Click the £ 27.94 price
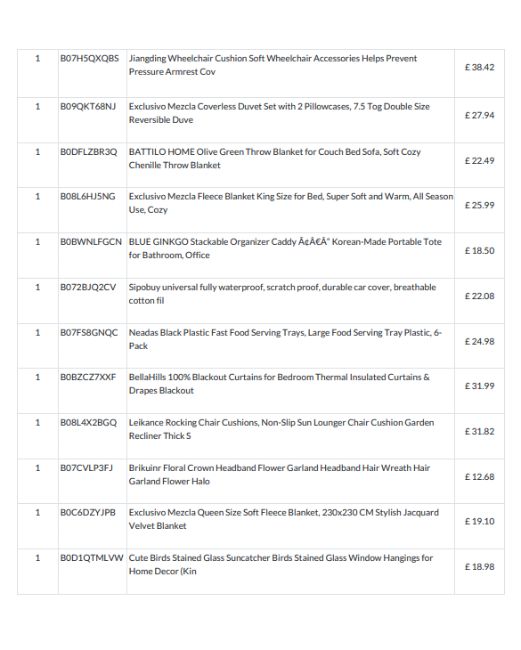The height and width of the screenshot is (650, 521). [480, 115]
